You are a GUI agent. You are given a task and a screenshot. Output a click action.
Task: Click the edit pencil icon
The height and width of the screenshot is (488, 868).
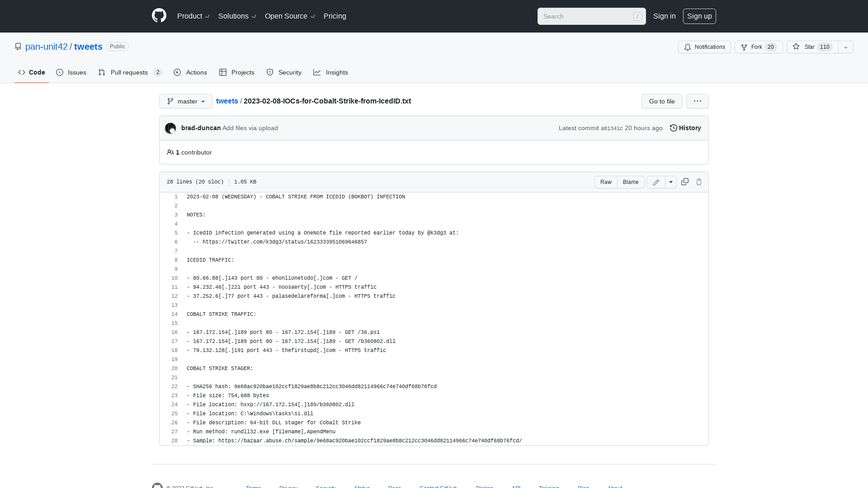click(656, 182)
